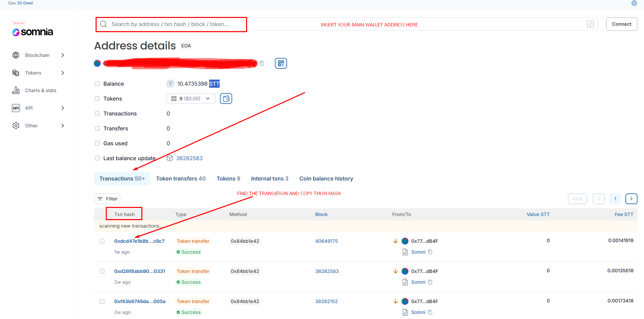Open the wallet icon next to Tokens dropdown
644x319 pixels.
[x=226, y=99]
